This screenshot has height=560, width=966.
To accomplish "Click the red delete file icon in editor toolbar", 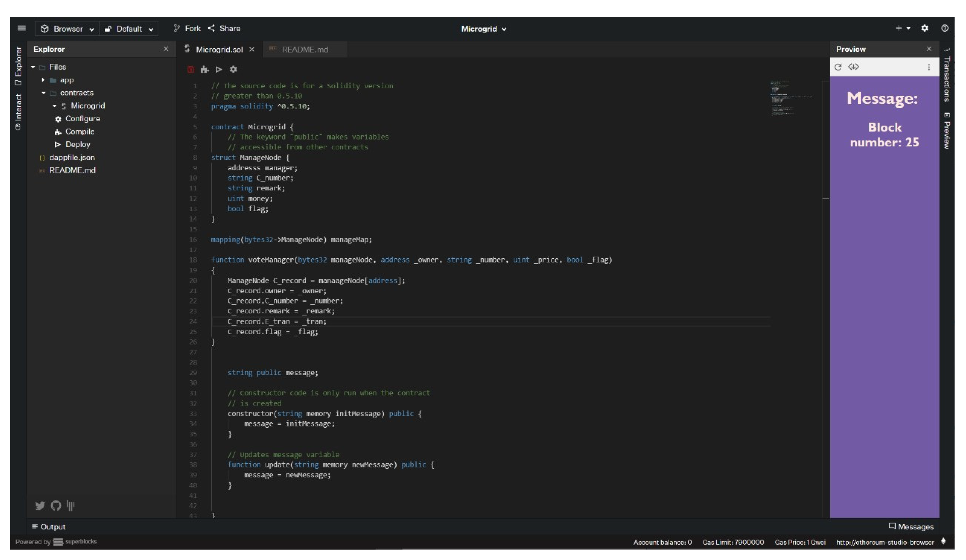I will coord(190,69).
